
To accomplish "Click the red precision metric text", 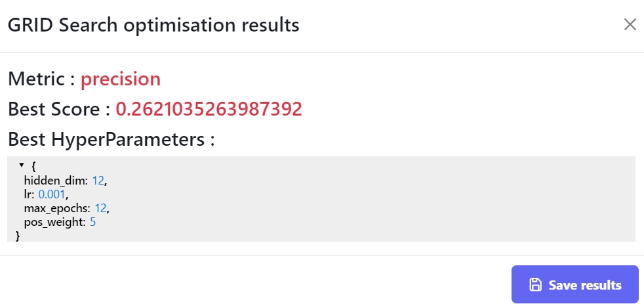I will click(x=121, y=79).
